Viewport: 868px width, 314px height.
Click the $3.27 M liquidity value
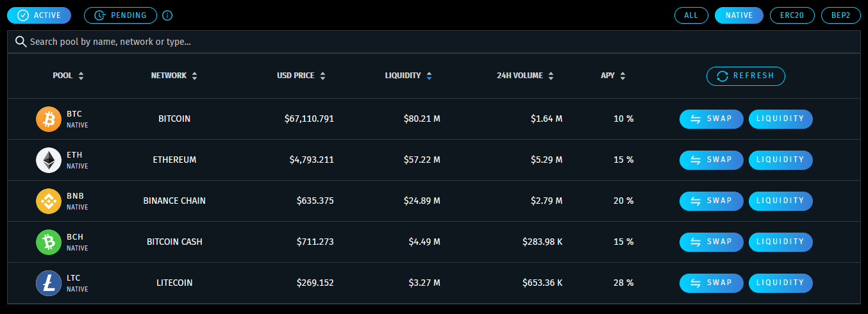click(424, 283)
